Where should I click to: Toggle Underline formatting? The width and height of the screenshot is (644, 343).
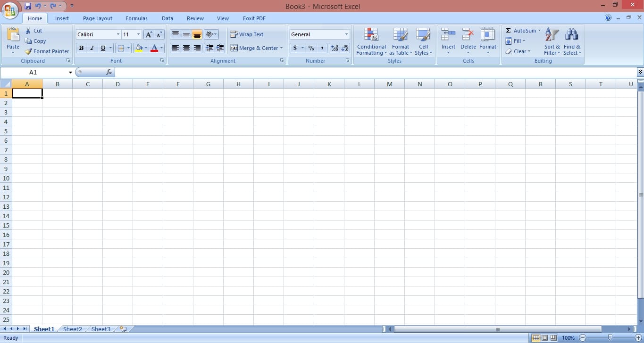pos(103,48)
